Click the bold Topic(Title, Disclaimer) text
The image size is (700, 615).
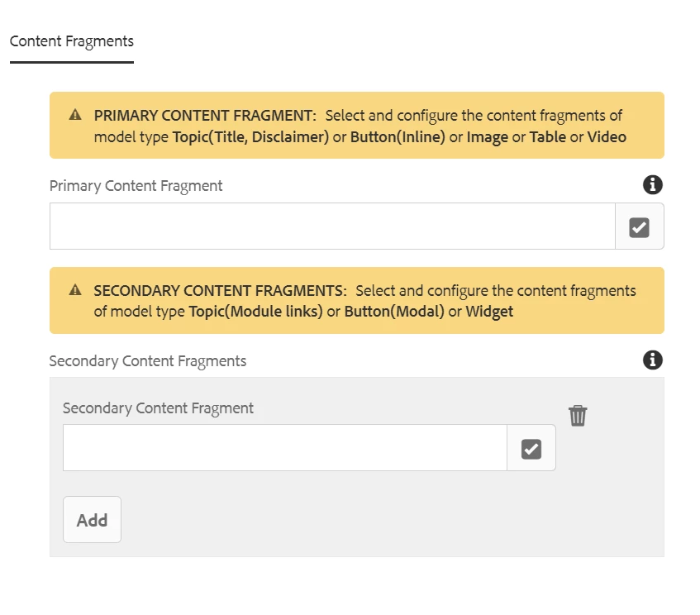click(250, 137)
